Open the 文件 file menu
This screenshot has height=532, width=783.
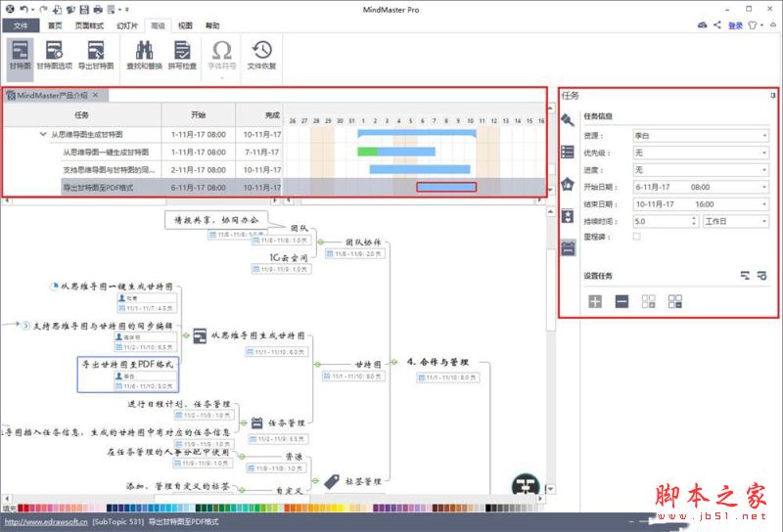tap(21, 25)
